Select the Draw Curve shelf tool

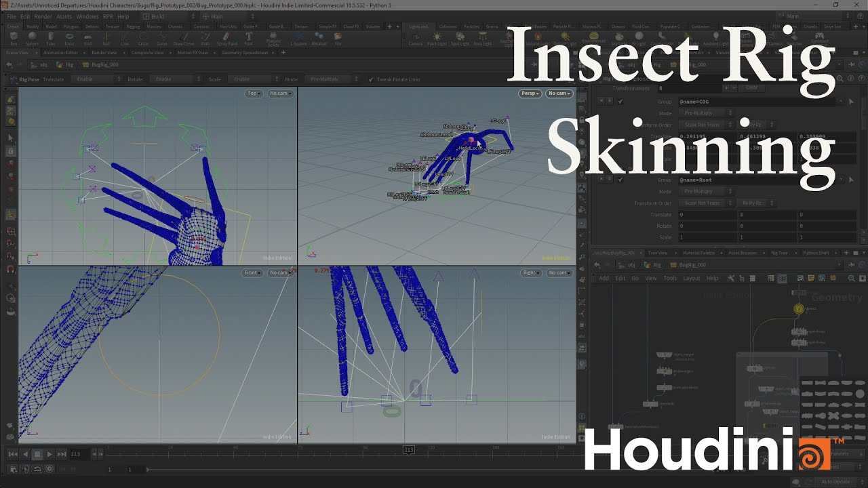(x=183, y=38)
